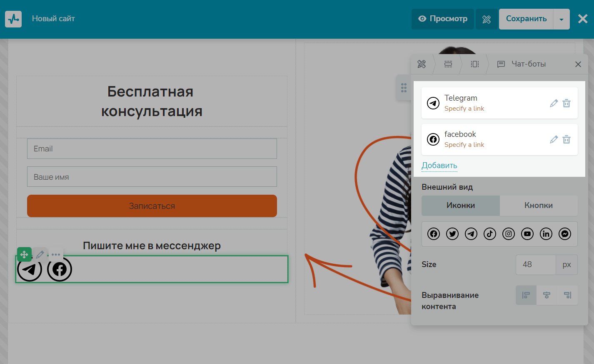
Task: Edit the Telegram chatbot entry
Action: (x=554, y=103)
